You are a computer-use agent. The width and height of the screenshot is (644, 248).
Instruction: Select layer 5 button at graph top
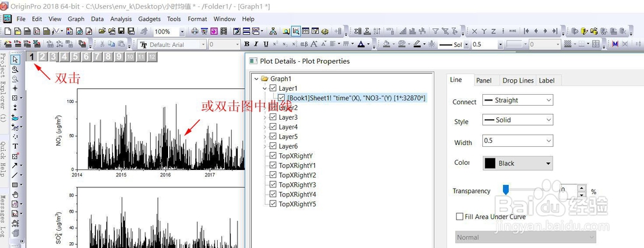[x=75, y=57]
